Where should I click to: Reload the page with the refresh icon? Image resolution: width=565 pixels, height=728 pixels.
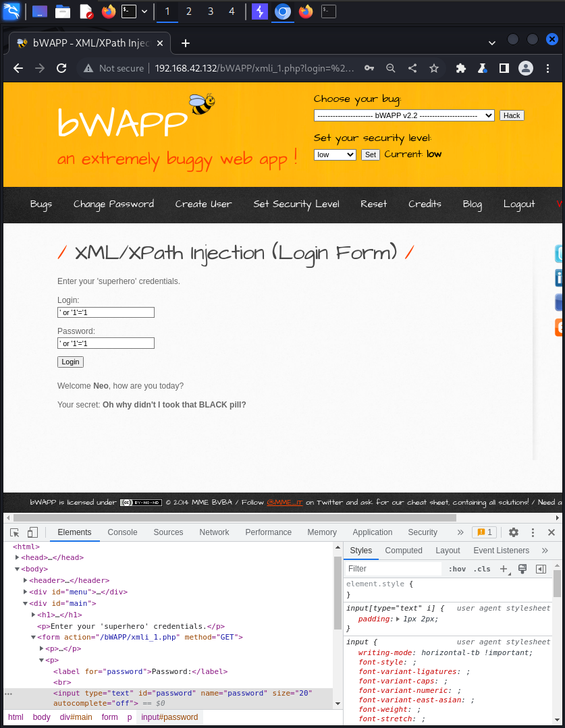point(61,68)
